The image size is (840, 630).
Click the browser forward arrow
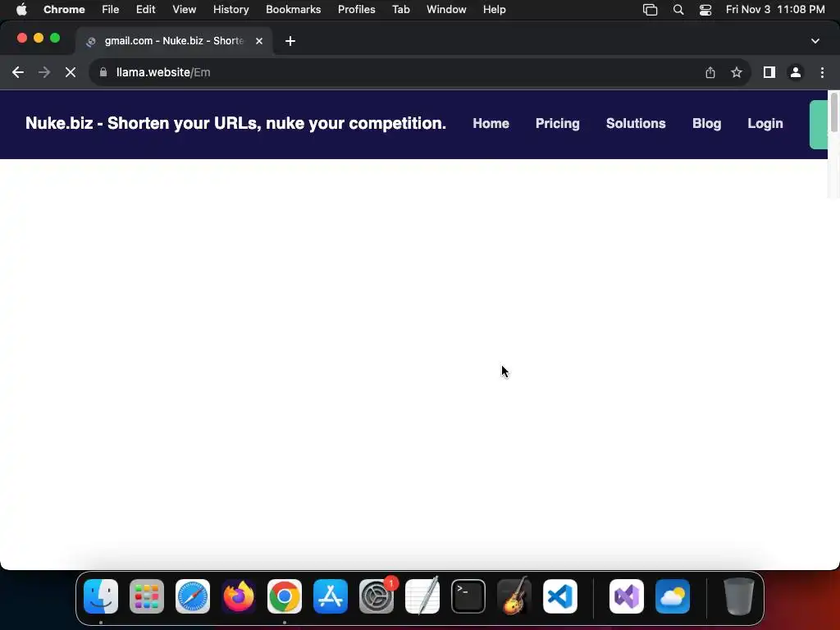click(44, 72)
